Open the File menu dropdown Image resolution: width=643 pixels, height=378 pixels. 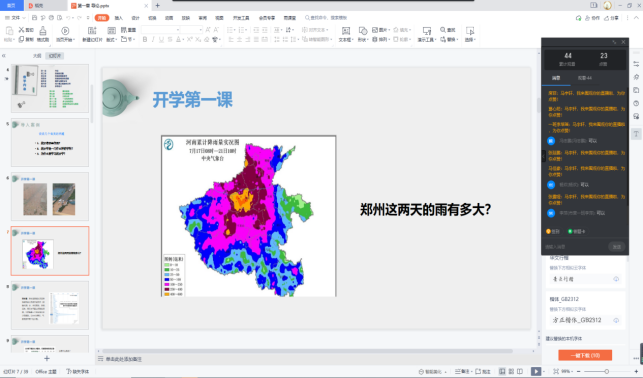15,18
